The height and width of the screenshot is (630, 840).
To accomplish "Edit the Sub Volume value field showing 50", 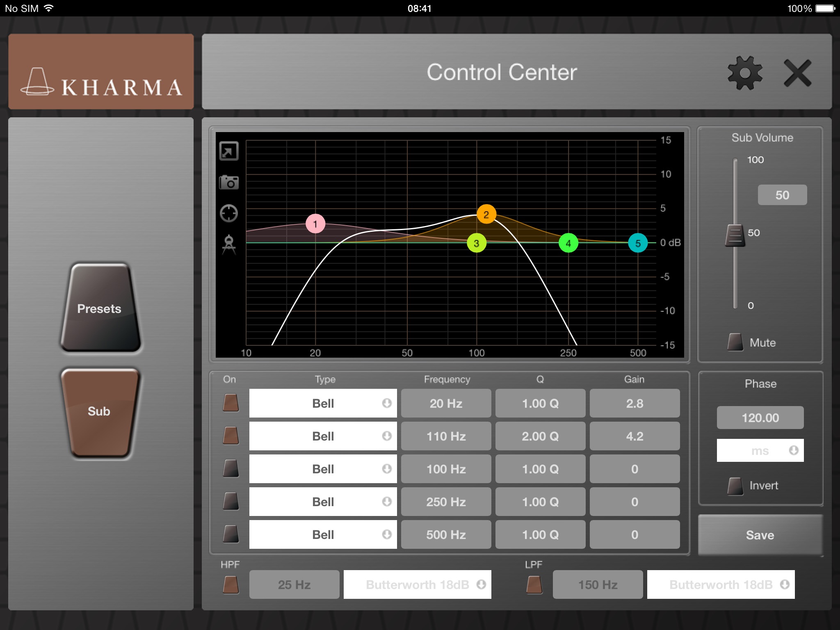I will point(782,195).
